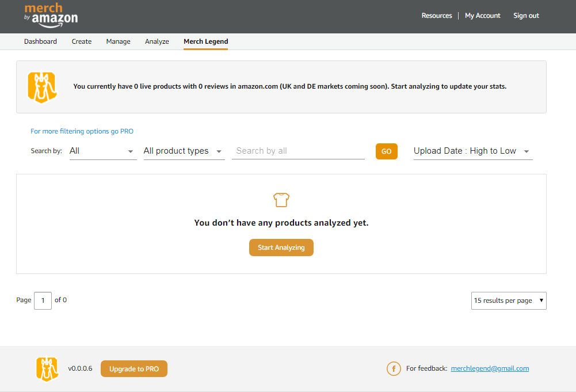
Task: Follow the 'For more filtering options go PRO' link
Action: [82, 131]
